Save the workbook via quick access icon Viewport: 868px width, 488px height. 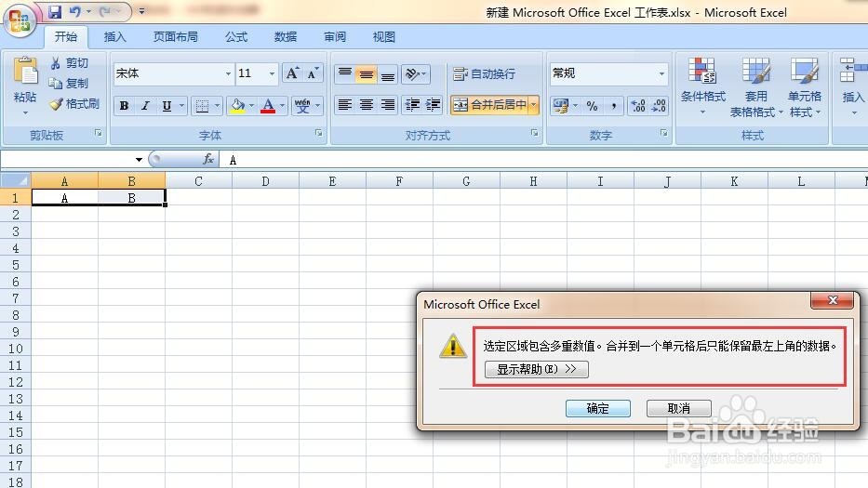pos(54,11)
